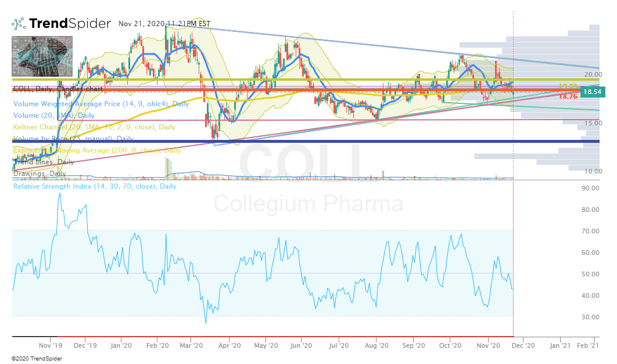This screenshot has height=364, width=617.
Task: Click the Jan '20 date axis label
Action: click(121, 345)
